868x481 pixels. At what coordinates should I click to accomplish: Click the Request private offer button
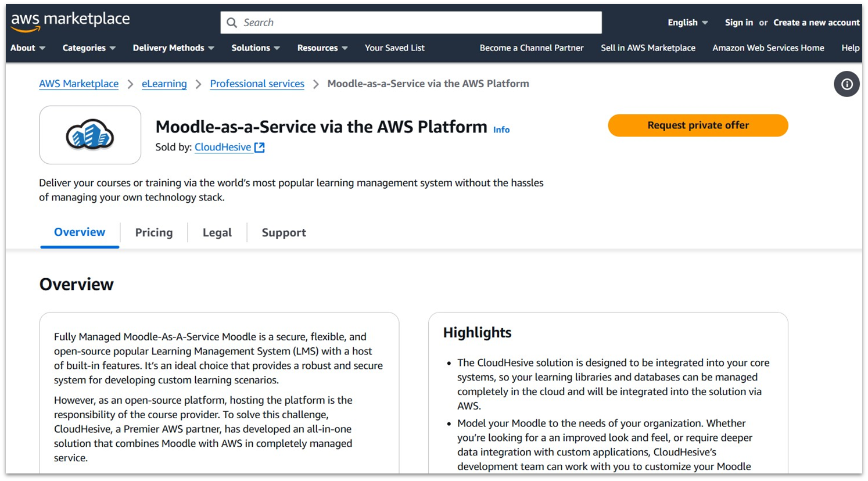pos(698,125)
